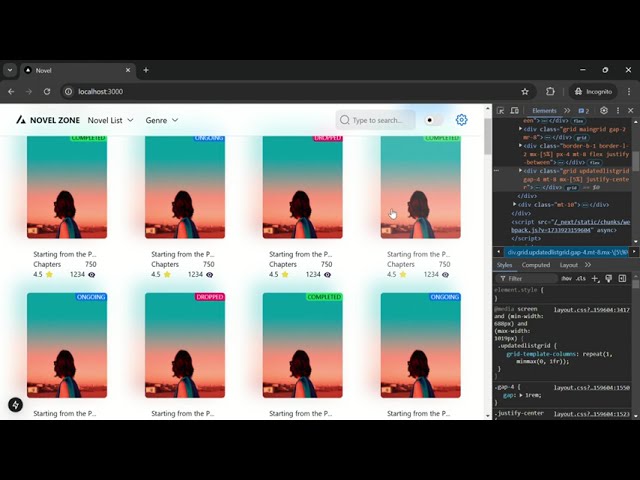640x480 pixels.
Task: Close the Novel browser tab
Action: pyautogui.click(x=128, y=70)
